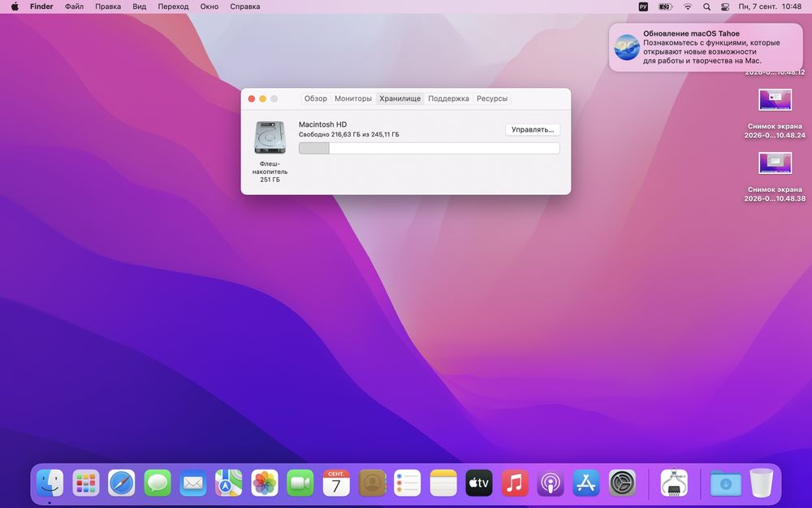The image size is (812, 508).
Task: Open Messages app in the Dock
Action: (x=158, y=483)
